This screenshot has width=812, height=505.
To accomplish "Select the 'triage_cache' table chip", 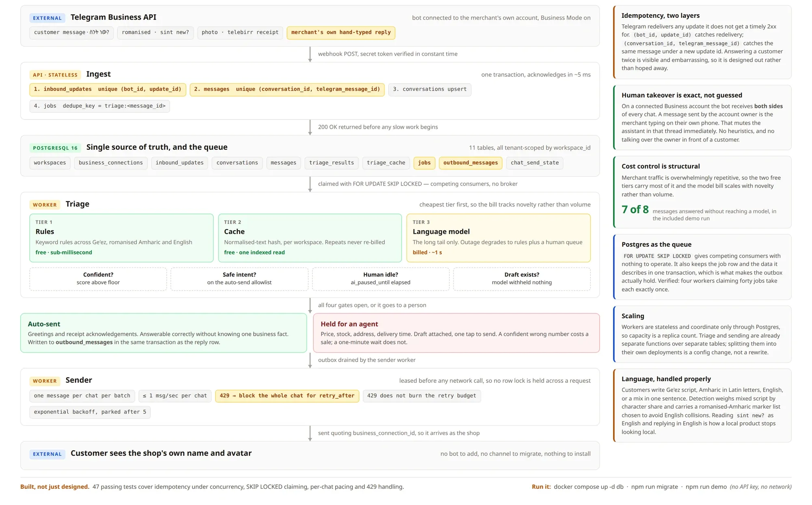I will click(386, 163).
